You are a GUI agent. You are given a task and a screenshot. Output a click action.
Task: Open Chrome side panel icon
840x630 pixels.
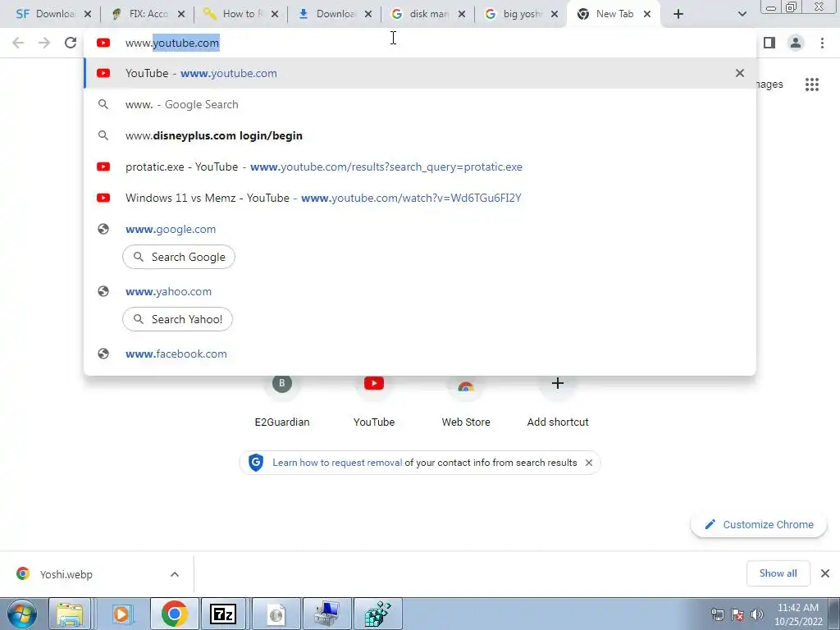[769, 43]
